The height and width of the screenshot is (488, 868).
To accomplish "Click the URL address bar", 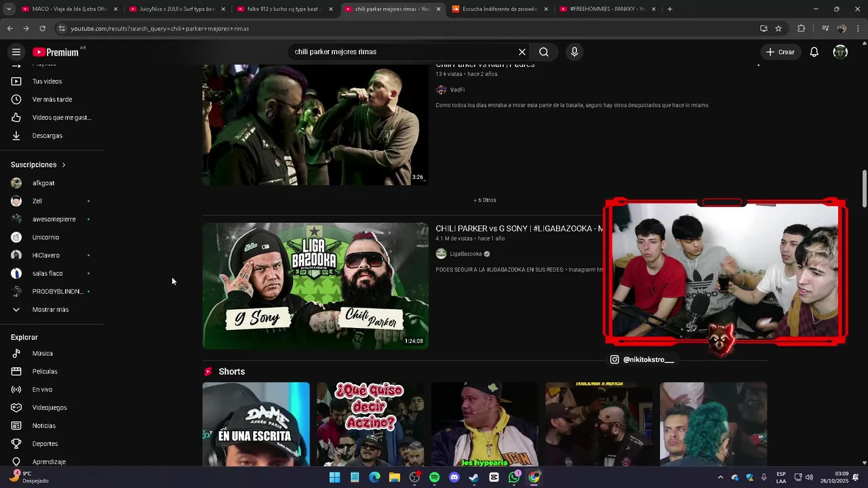I will 407,28.
